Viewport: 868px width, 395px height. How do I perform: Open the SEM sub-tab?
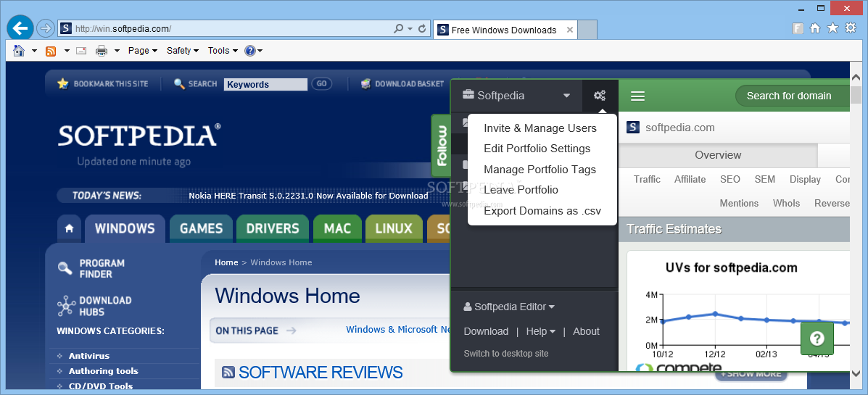pos(764,179)
